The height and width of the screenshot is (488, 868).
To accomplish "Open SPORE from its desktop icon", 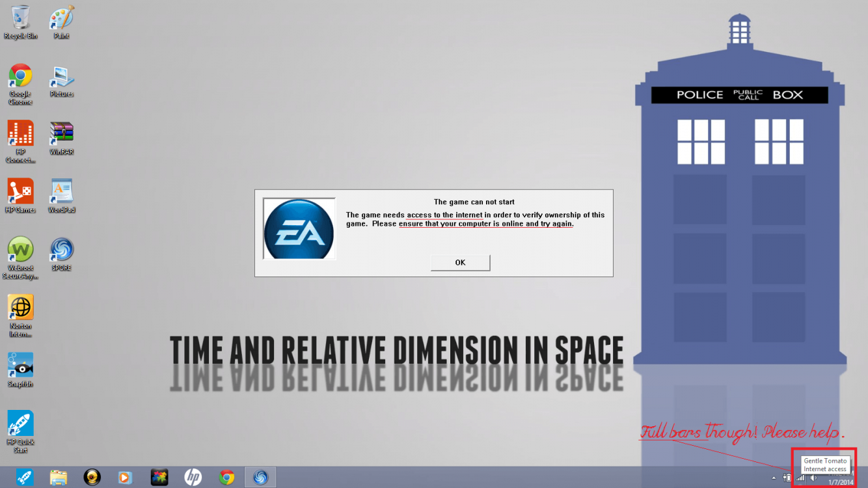I will (x=61, y=249).
